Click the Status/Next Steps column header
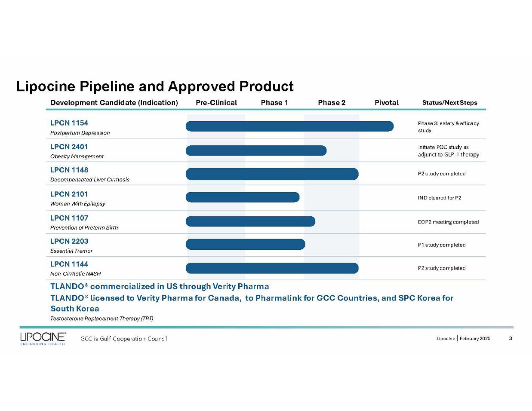532x411 pixels. click(449, 102)
